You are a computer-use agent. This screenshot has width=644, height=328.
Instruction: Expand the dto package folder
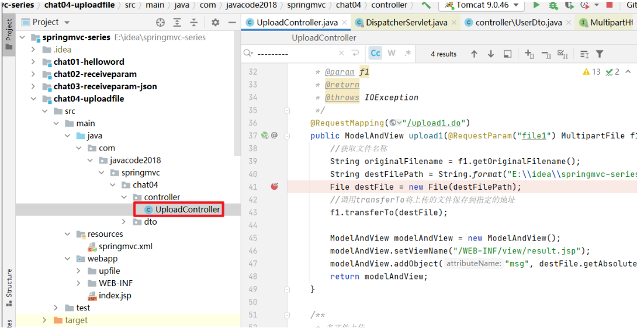click(x=123, y=222)
